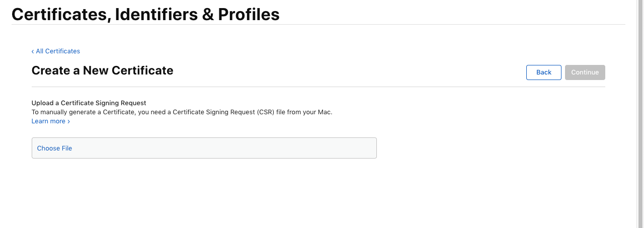Image resolution: width=644 pixels, height=228 pixels.
Task: Click the back chevron before All Certificates
Action: click(33, 51)
